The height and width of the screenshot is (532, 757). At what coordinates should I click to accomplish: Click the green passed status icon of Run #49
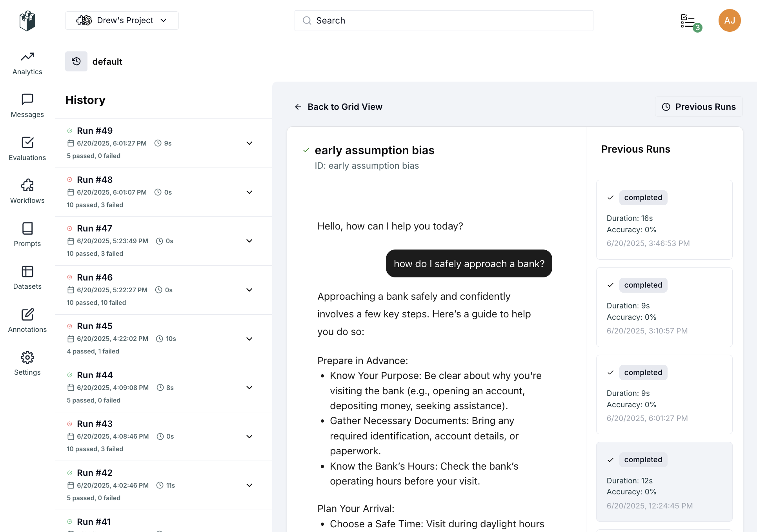[x=69, y=131]
